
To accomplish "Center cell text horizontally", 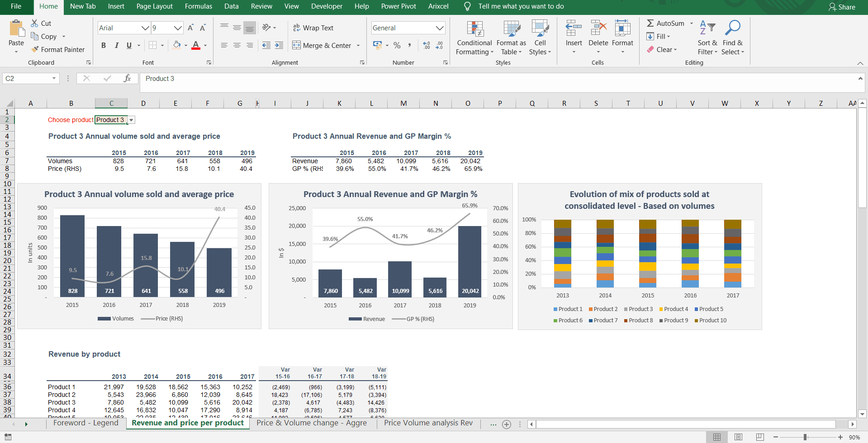I will (237, 45).
